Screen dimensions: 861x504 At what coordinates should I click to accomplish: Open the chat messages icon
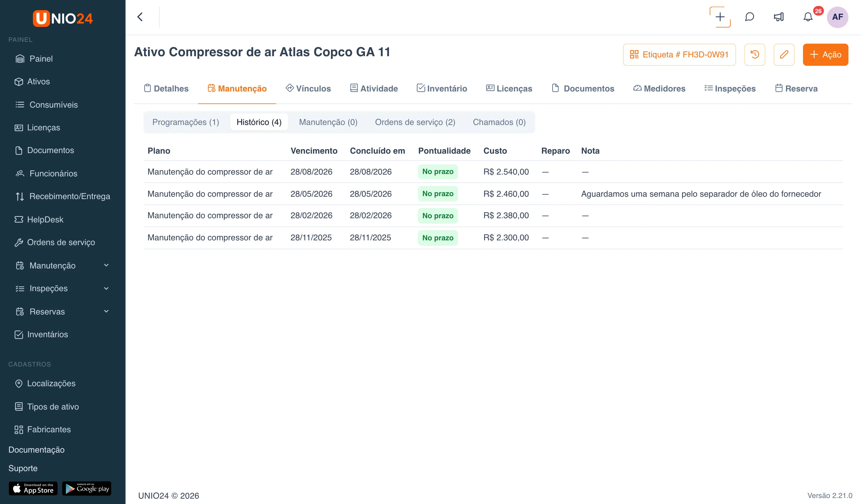pos(749,17)
